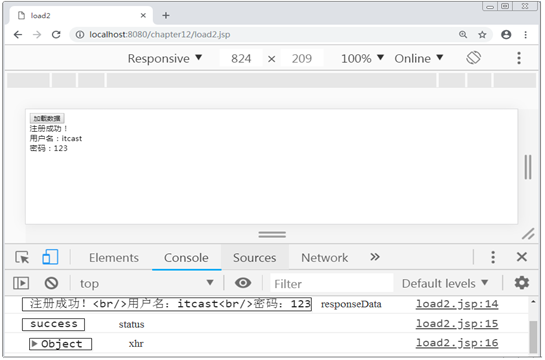Click 用户名：itcast text in page

tap(56, 138)
